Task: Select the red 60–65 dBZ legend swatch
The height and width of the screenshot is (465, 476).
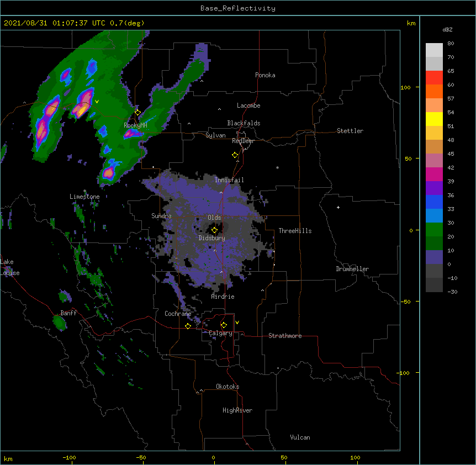Action: tap(434, 78)
